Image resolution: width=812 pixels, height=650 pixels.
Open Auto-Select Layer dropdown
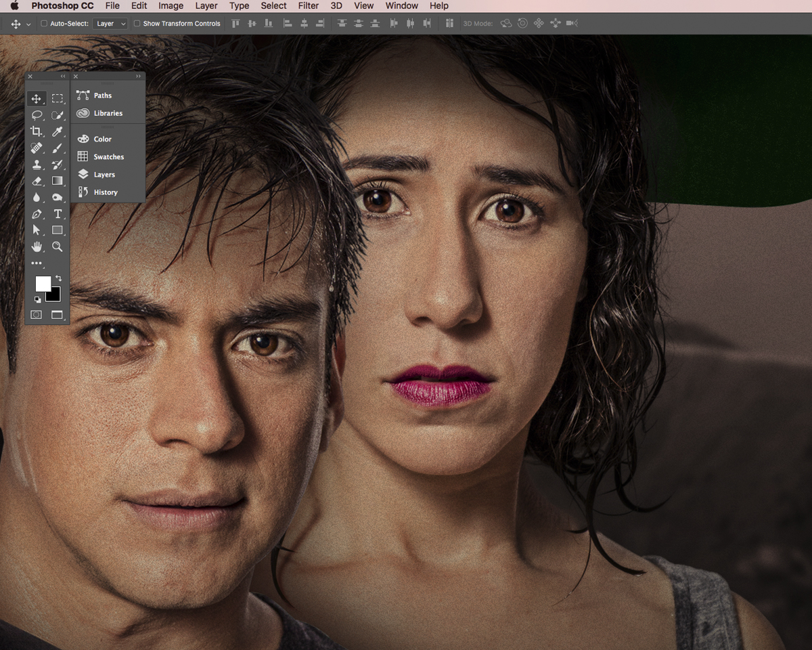110,23
